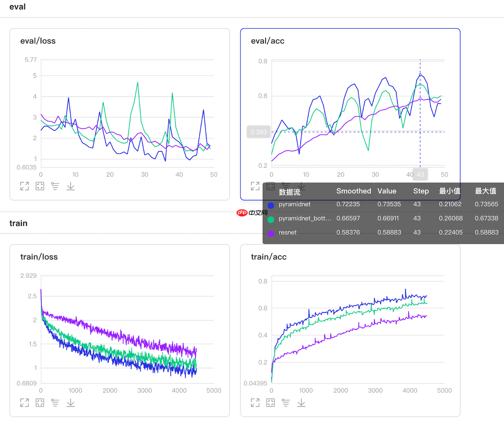
Task: Download the train/loss chart data
Action: 71,403
